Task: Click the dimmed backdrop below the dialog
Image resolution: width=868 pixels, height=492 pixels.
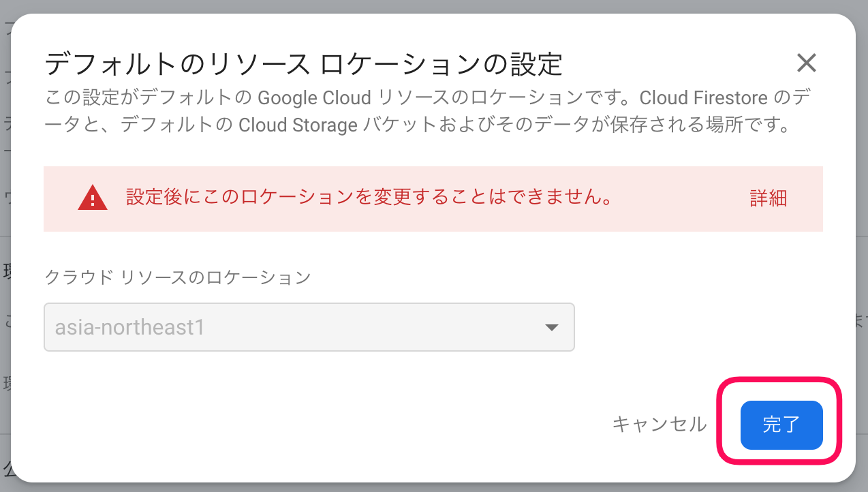Action: click(409, 487)
